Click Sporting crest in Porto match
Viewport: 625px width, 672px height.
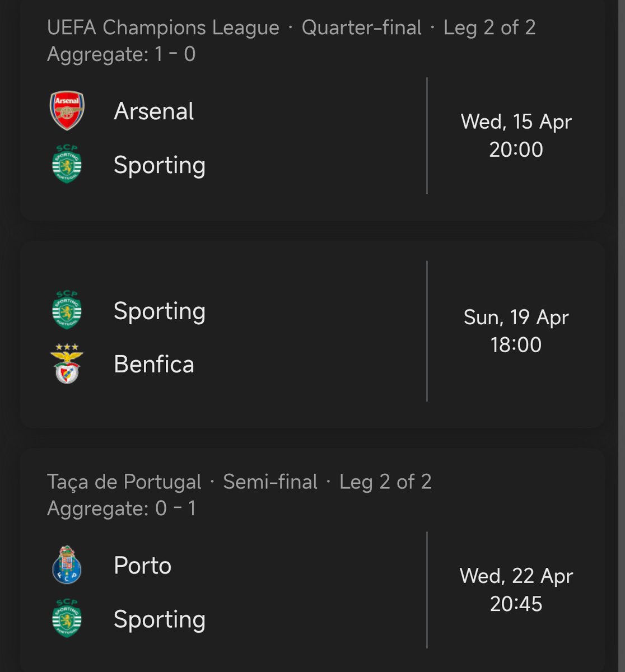click(x=67, y=619)
